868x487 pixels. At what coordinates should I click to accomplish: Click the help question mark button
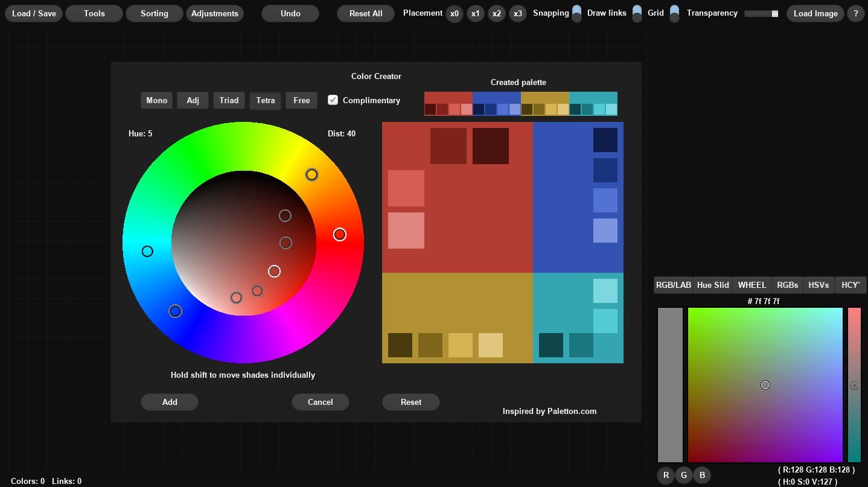[x=855, y=13]
